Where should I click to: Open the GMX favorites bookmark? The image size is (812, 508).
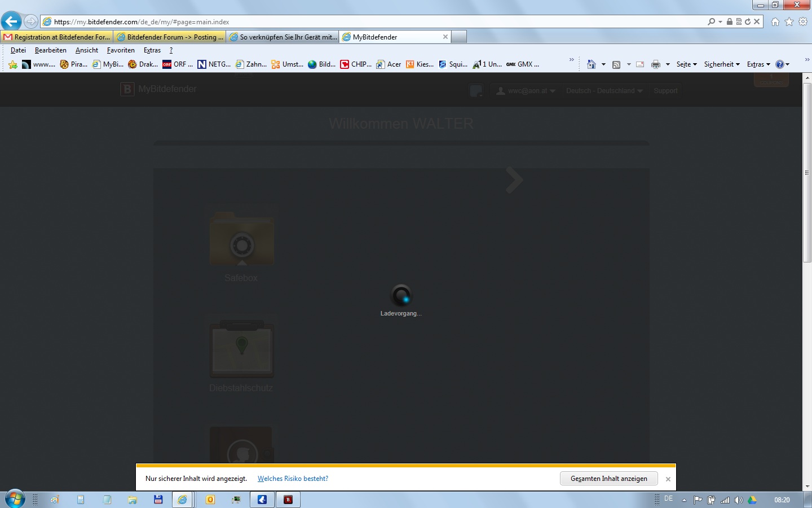pos(523,64)
